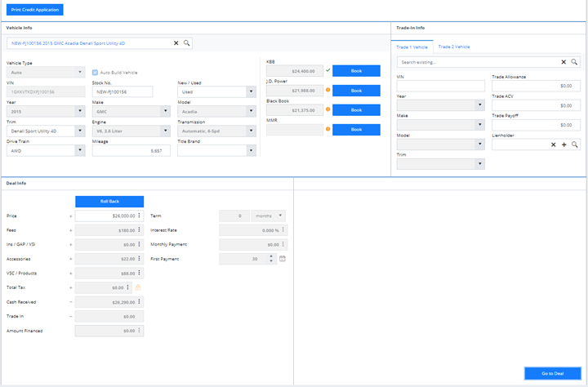This screenshot has height=387, width=588.
Task: Increase First Payment days stepper
Action: pos(271,256)
